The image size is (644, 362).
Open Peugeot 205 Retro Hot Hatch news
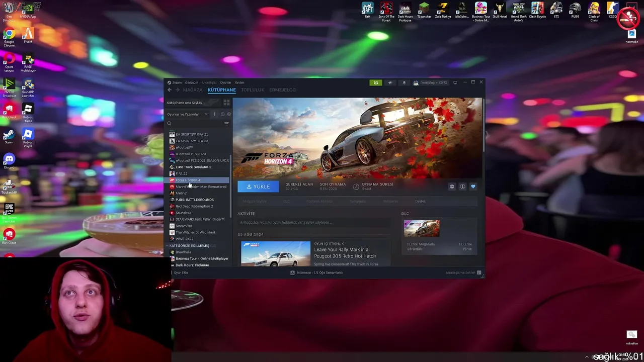345,253
